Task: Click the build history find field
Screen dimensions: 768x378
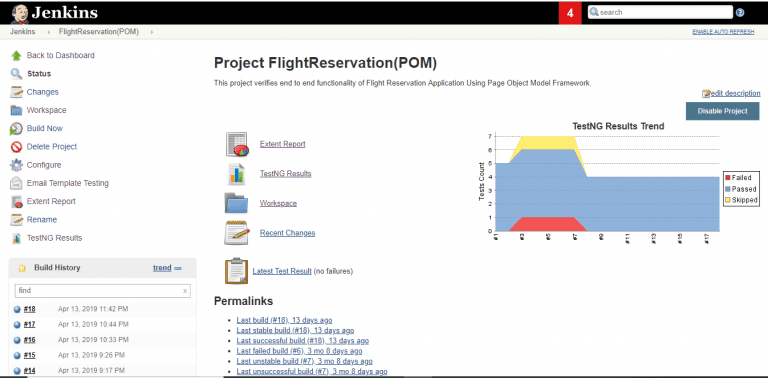Action: point(102,291)
